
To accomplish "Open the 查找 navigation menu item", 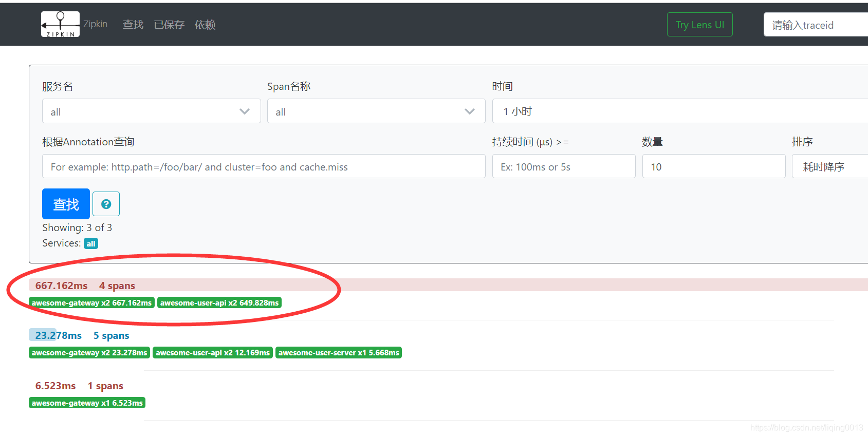I will point(133,25).
